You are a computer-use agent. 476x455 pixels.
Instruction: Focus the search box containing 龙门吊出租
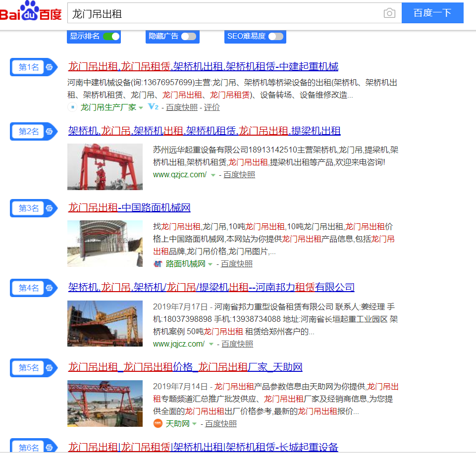(234, 13)
